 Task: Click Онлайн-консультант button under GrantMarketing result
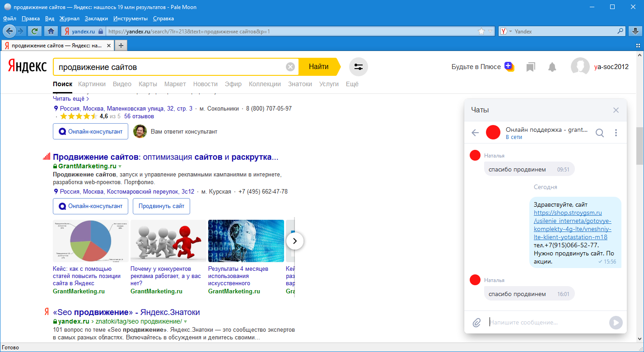tap(90, 206)
